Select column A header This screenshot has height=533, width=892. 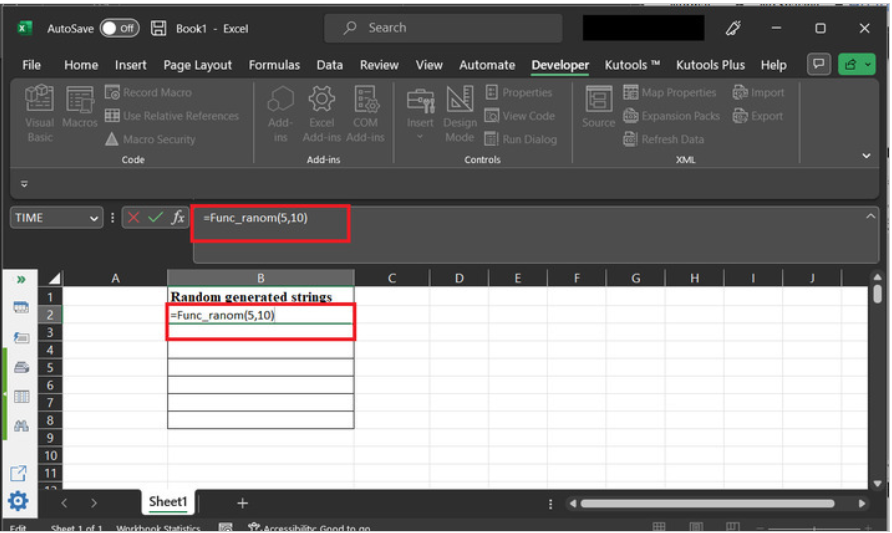pyautogui.click(x=115, y=278)
